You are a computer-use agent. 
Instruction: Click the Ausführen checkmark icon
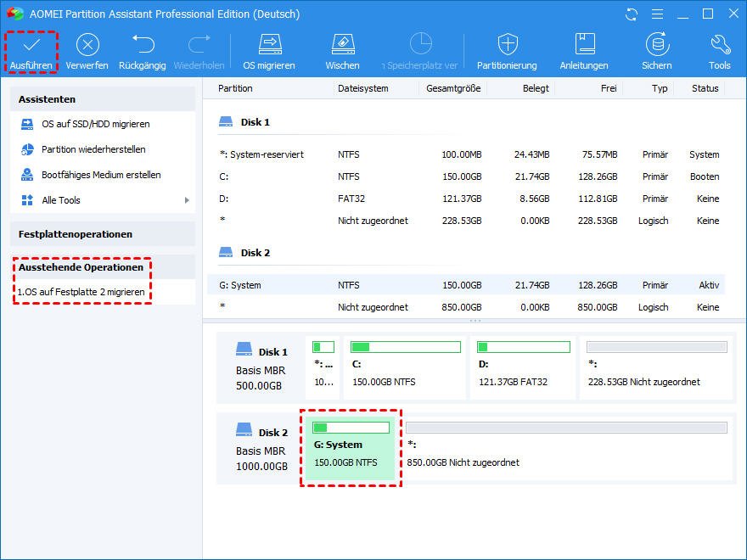pos(31,45)
